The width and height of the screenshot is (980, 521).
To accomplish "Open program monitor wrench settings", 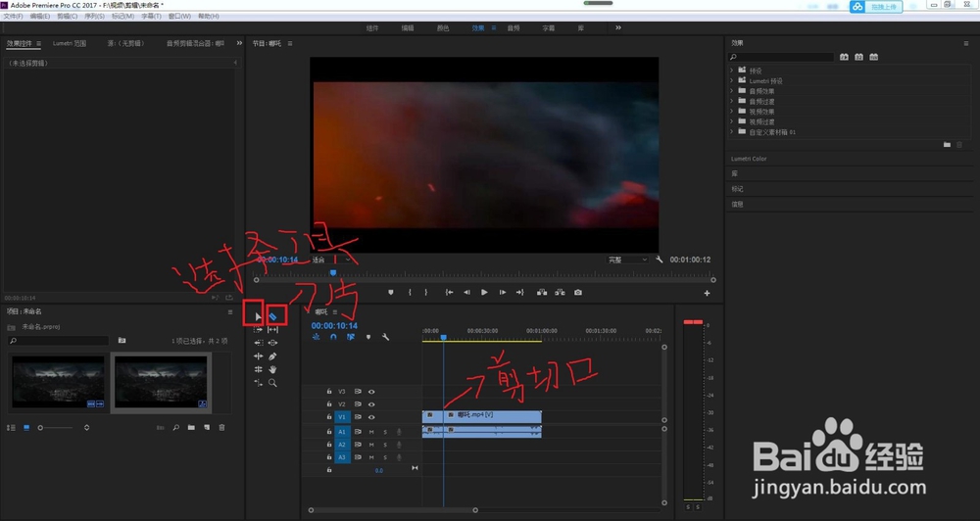I will [x=659, y=260].
